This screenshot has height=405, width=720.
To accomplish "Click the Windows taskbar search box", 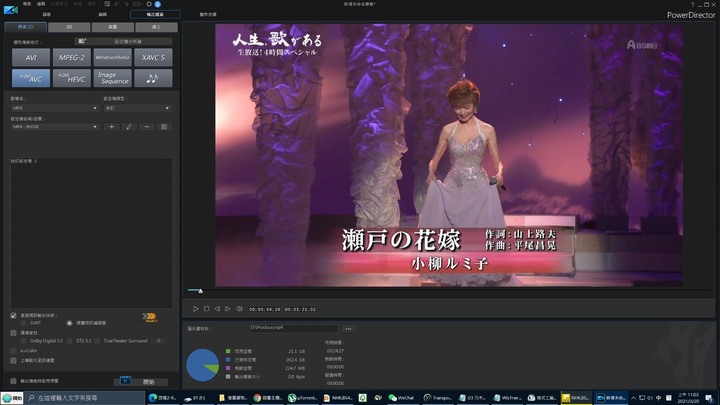I will point(85,398).
